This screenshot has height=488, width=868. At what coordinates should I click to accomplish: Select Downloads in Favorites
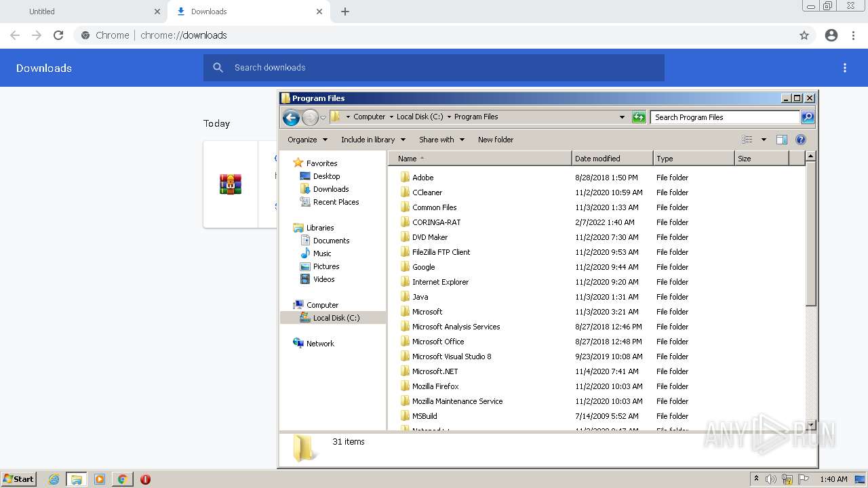[x=331, y=189]
